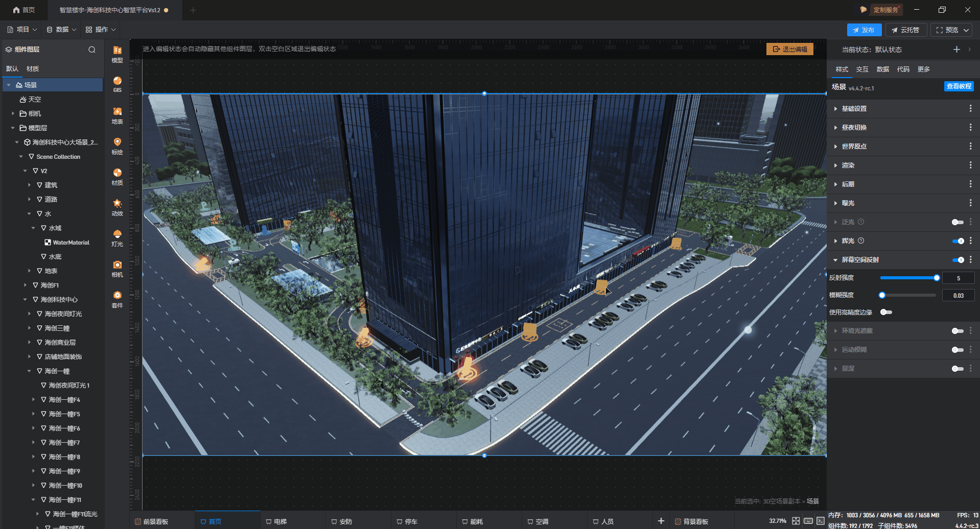Turn off 屏幕空间反射 toggle
Image resolution: width=980 pixels, height=529 pixels.
click(958, 260)
